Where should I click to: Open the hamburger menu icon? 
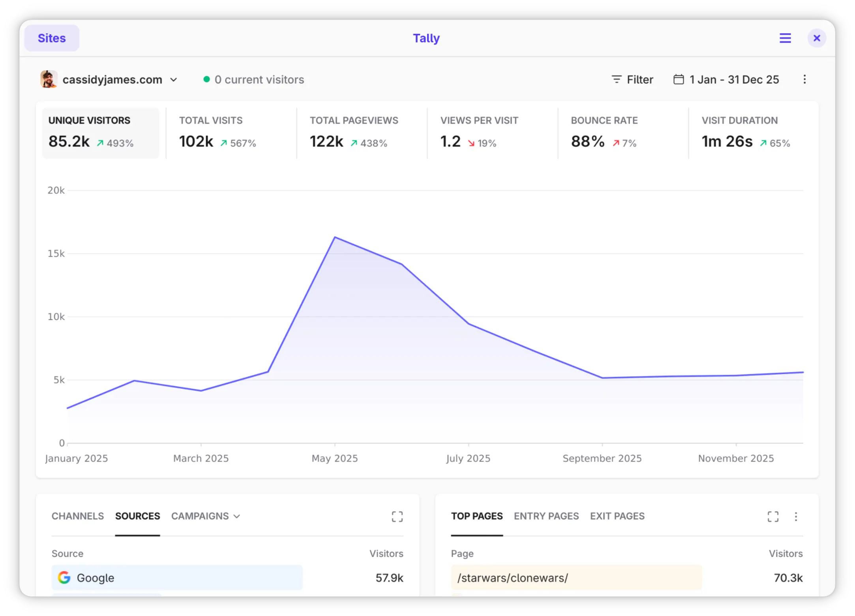(x=785, y=38)
